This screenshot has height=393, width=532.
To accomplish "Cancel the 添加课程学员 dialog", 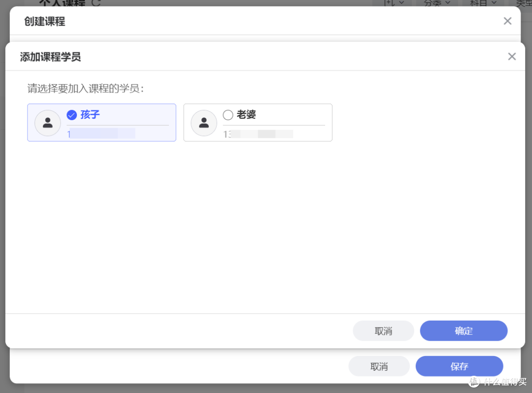I will click(383, 330).
